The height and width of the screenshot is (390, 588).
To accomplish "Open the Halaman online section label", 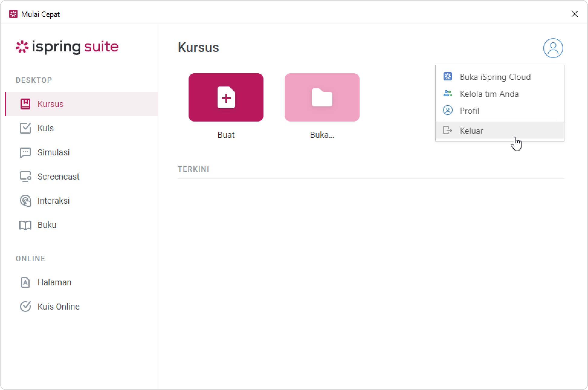I will 54,282.
